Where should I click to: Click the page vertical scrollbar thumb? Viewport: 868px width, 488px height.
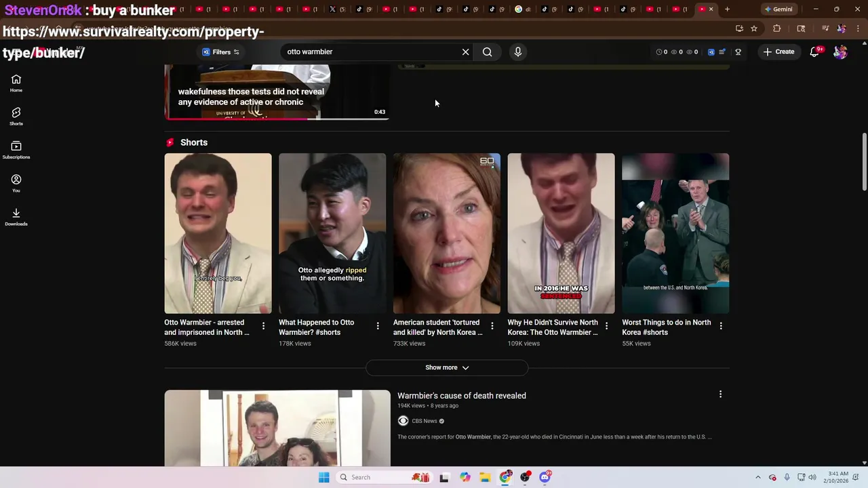coord(864,163)
